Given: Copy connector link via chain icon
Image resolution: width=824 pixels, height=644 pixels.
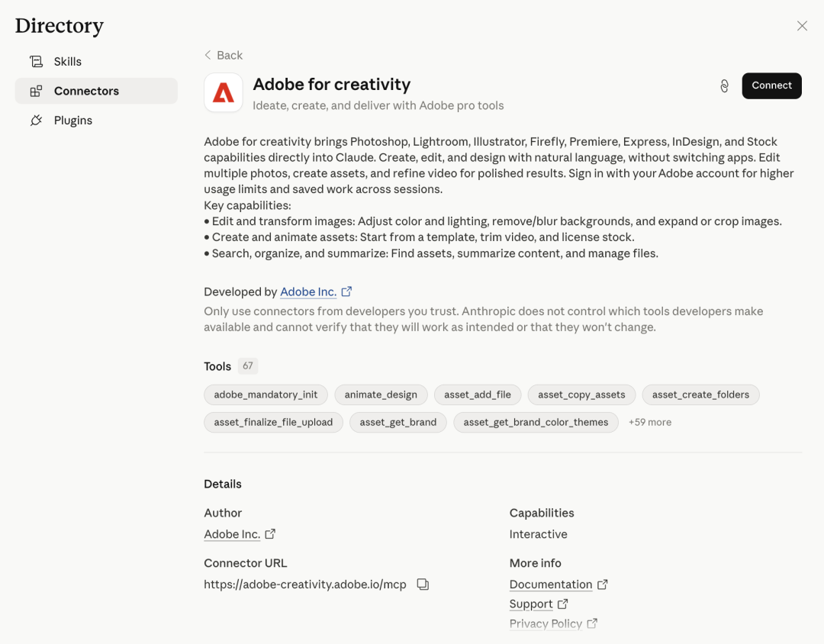Looking at the screenshot, I should click(724, 86).
